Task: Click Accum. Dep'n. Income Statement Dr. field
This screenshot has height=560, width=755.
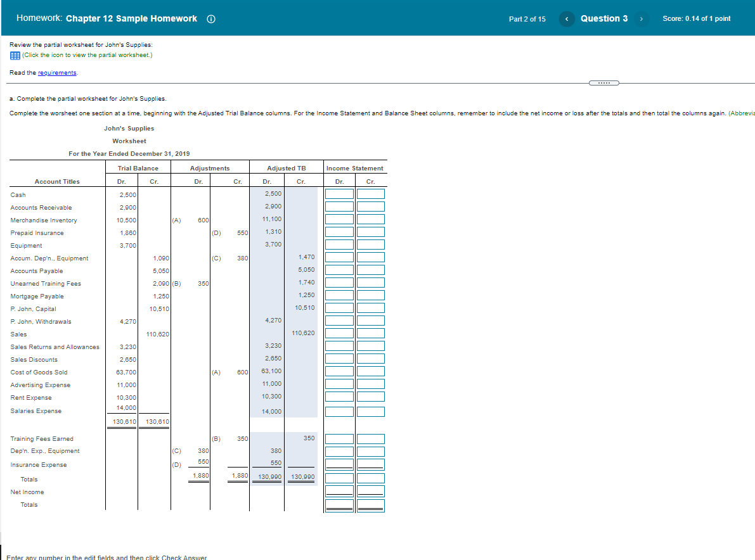Action: [x=339, y=257]
